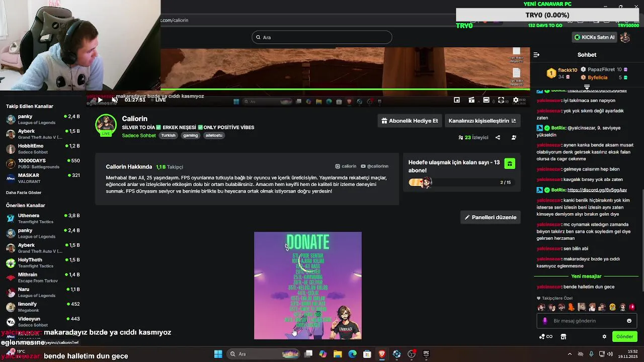Collapse the Sohbet chat panel
This screenshot has height=362, width=644.
[x=536, y=55]
